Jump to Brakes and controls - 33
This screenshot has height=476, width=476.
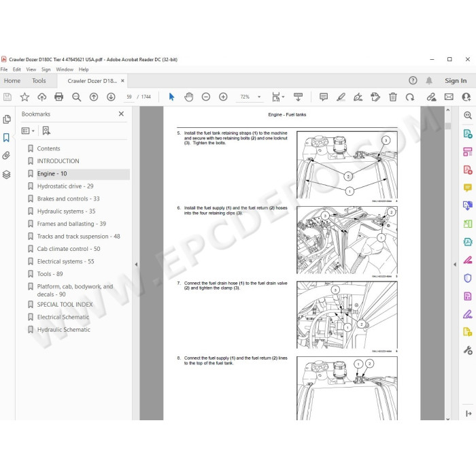click(68, 199)
